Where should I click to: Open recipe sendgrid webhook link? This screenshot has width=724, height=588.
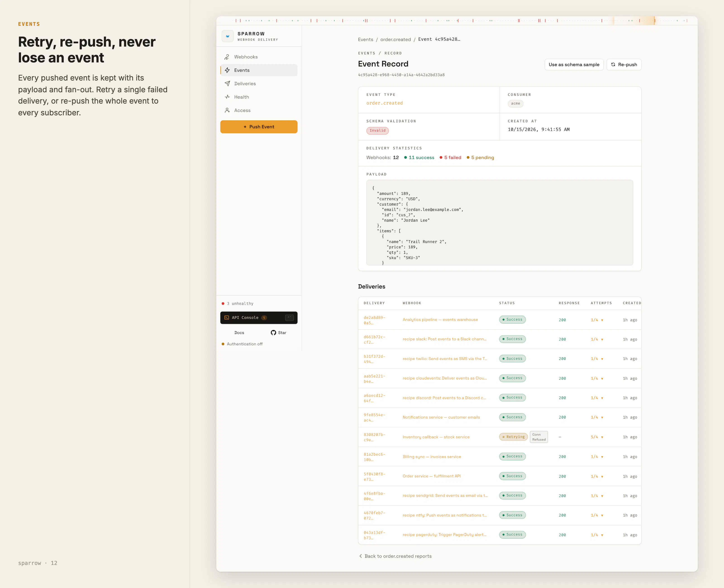pyautogui.click(x=445, y=496)
